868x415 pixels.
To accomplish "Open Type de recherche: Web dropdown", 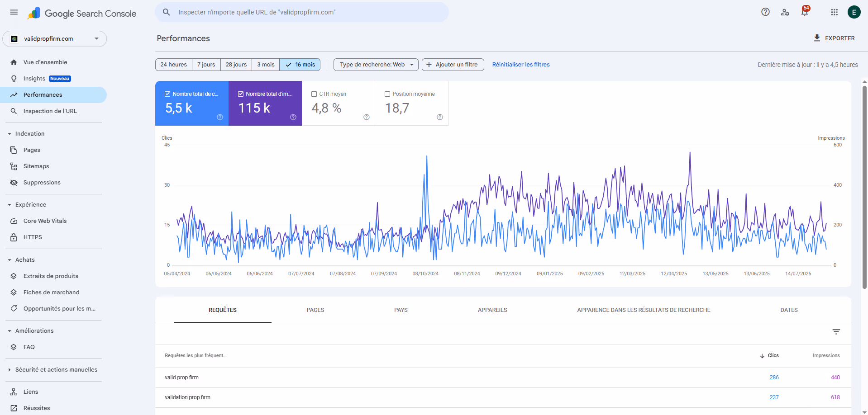I will click(x=376, y=65).
